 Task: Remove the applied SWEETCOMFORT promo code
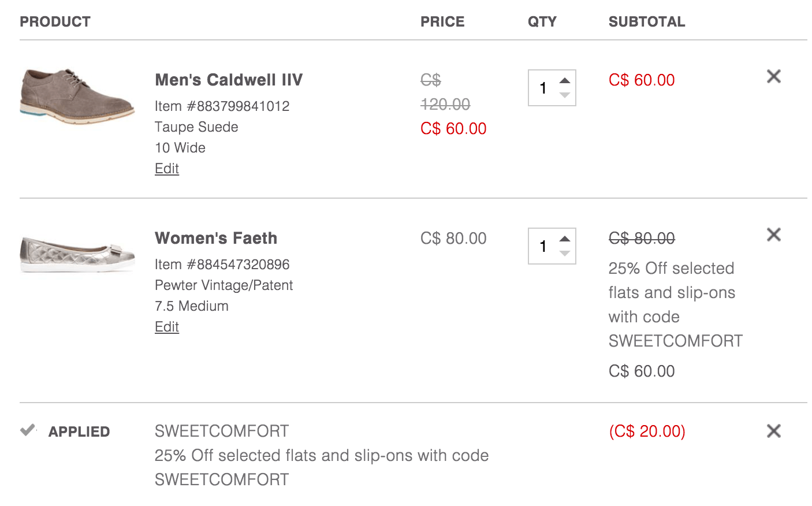pos(773,431)
